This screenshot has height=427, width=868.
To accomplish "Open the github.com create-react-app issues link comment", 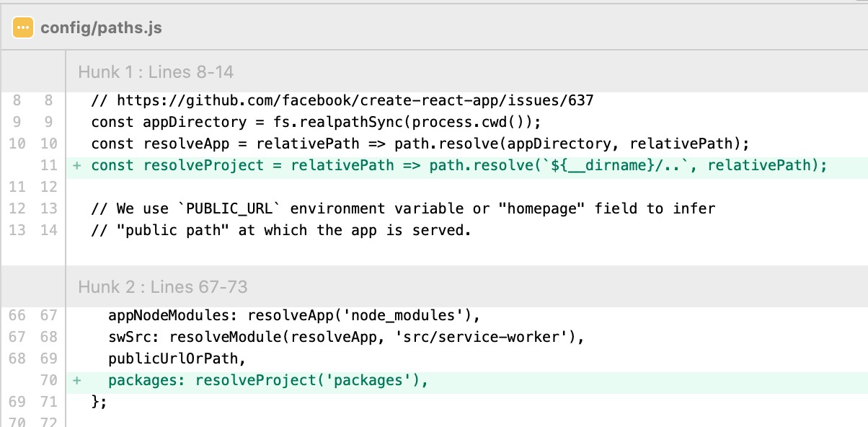I will tap(342, 100).
